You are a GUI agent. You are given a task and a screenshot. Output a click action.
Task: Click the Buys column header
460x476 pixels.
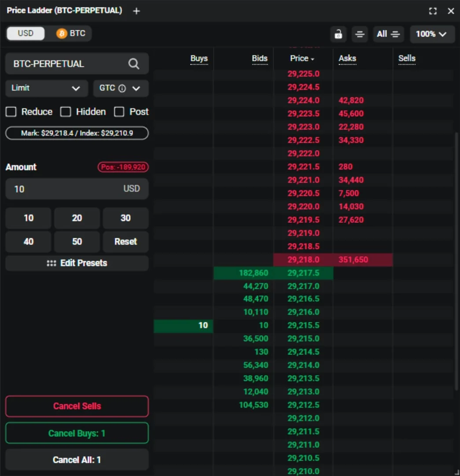pyautogui.click(x=199, y=58)
